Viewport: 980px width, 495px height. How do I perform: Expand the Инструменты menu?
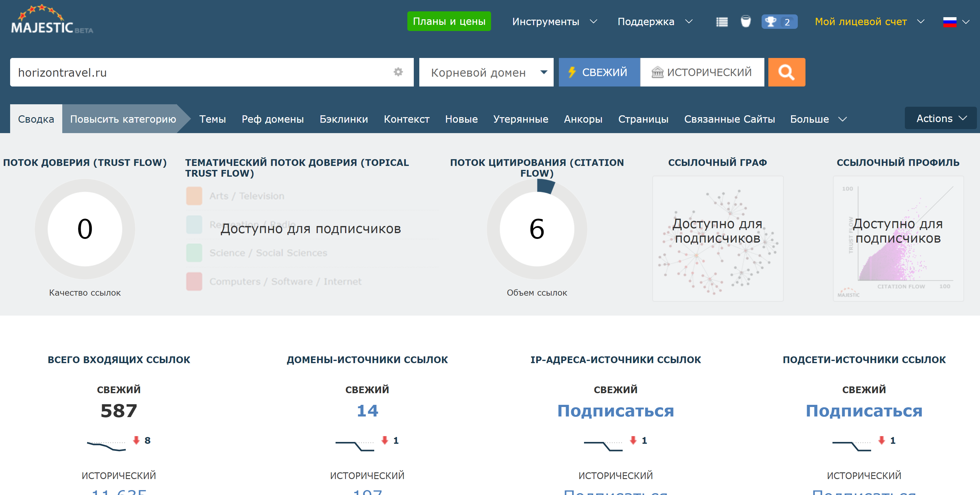(554, 22)
